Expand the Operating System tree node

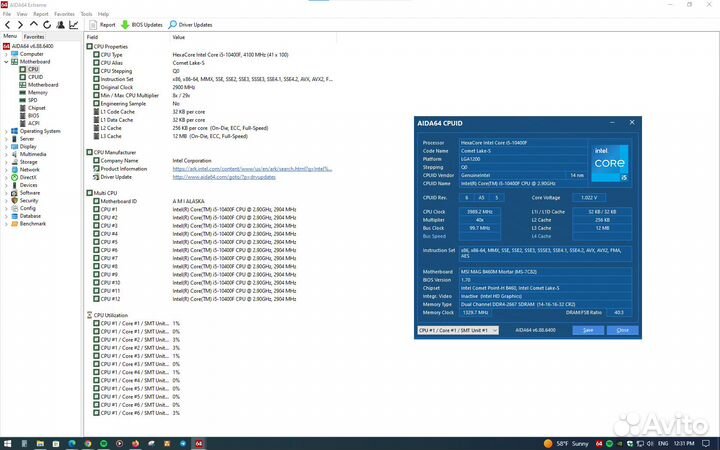(6, 131)
